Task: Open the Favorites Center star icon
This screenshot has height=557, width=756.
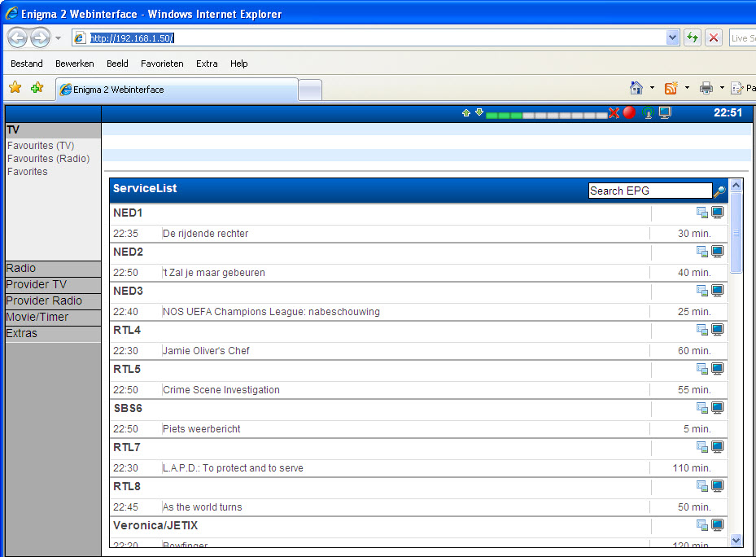Action: tap(15, 87)
